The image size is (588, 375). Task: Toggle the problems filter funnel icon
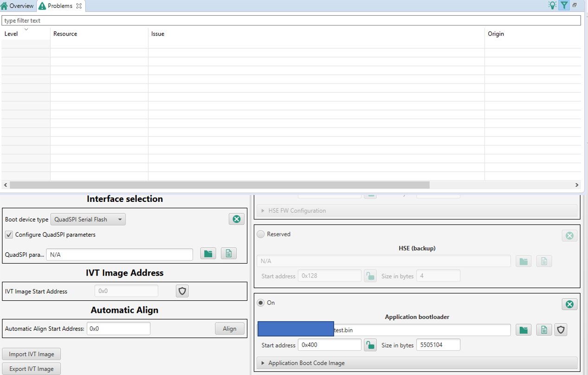coord(564,6)
